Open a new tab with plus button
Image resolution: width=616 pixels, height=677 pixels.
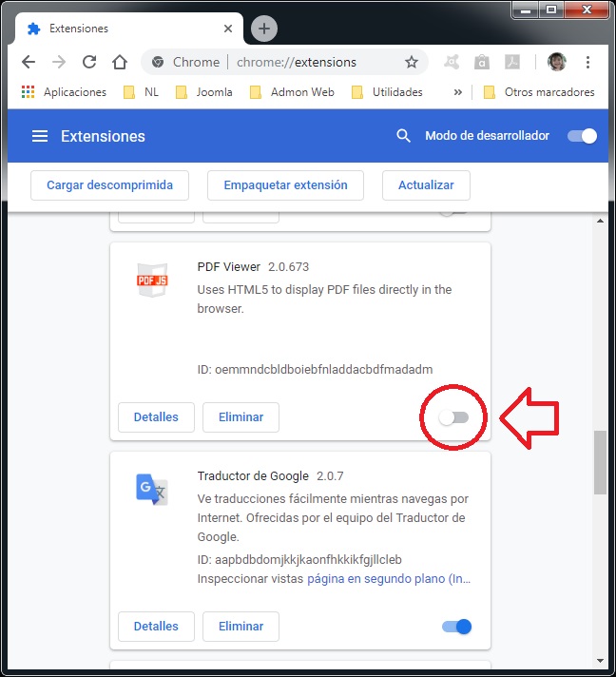click(264, 29)
